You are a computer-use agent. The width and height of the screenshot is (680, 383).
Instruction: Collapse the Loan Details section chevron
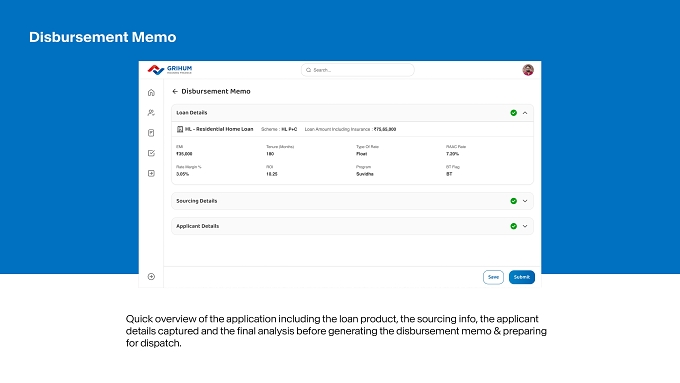point(525,113)
